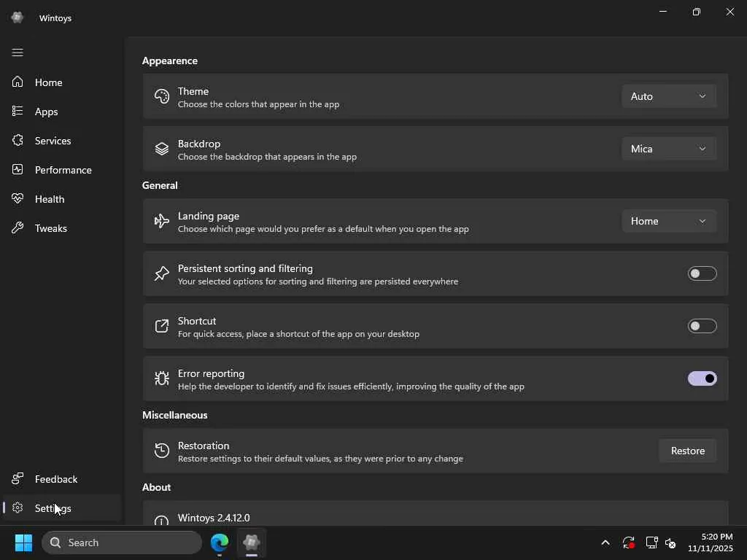
Task: Click the General section heading
Action: [160, 185]
